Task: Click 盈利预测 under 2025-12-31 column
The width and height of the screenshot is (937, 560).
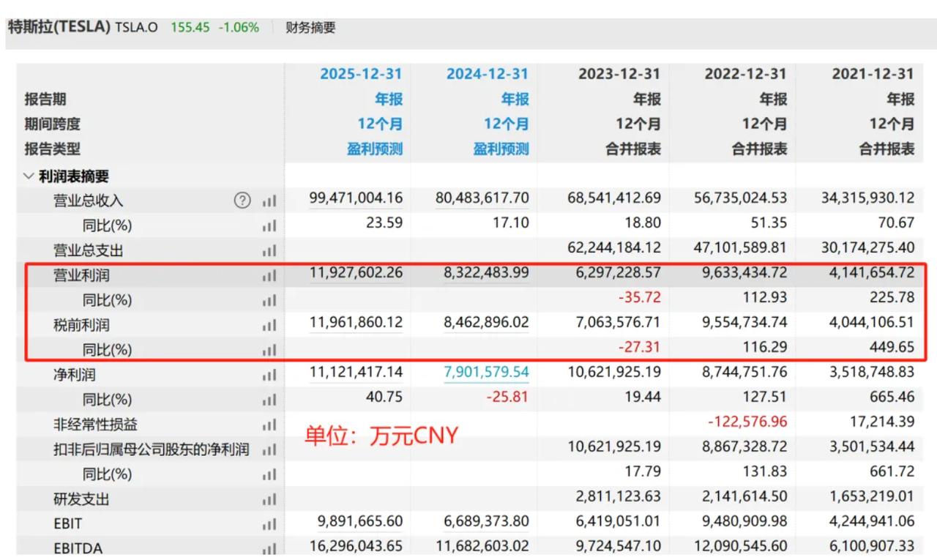Action: (x=375, y=149)
